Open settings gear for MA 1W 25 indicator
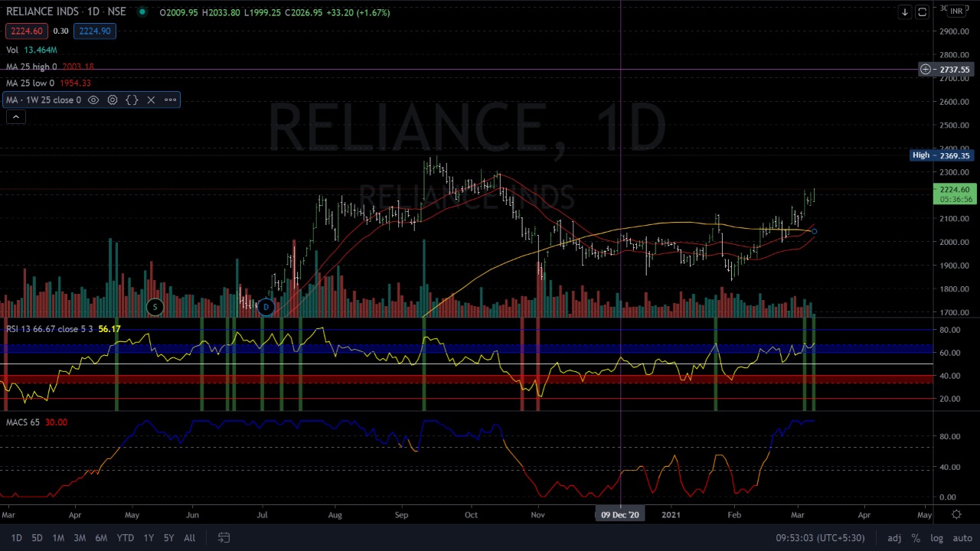 113,100
